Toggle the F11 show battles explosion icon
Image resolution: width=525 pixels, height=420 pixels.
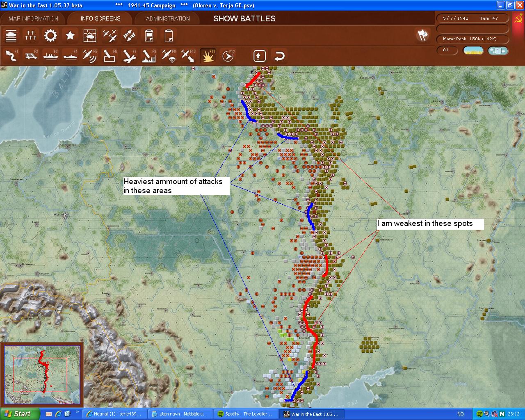[208, 55]
